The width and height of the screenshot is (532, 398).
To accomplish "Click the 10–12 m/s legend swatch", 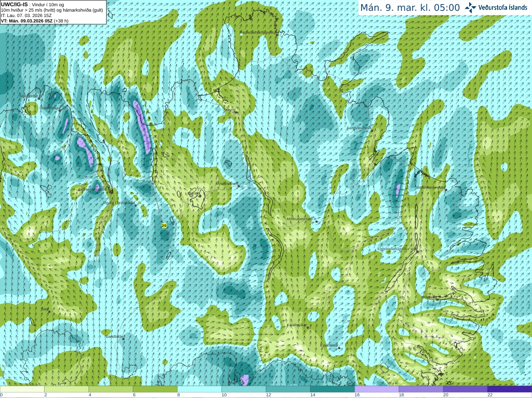I will [x=244, y=389].
